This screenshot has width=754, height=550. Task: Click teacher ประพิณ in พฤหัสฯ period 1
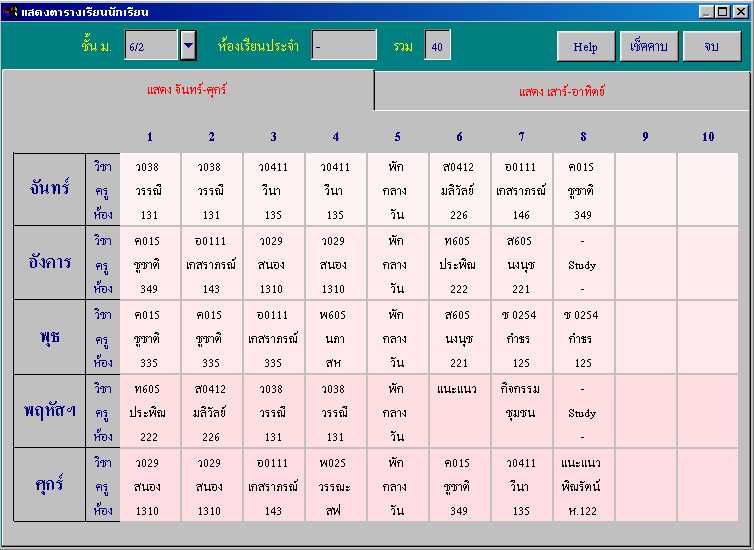[148, 413]
